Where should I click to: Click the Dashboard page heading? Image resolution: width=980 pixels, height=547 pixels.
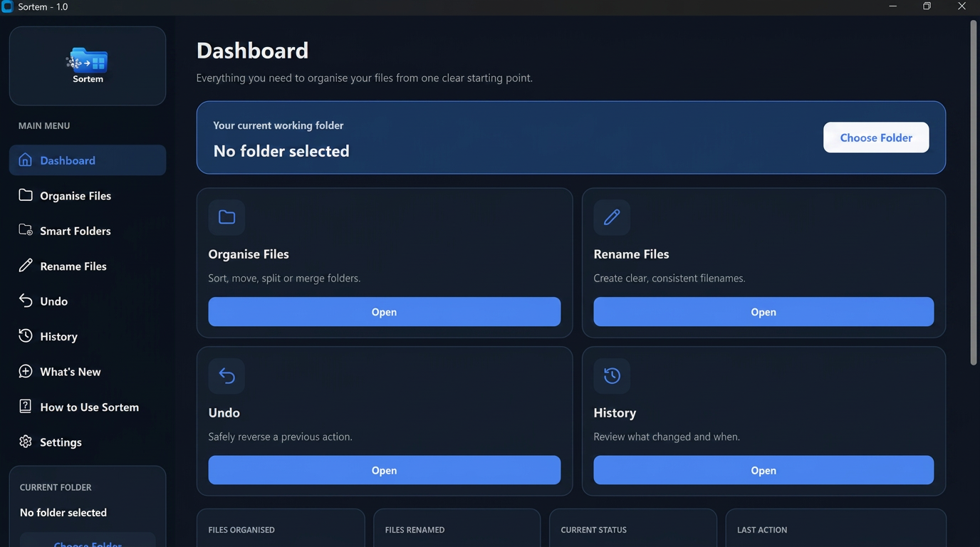pyautogui.click(x=252, y=51)
